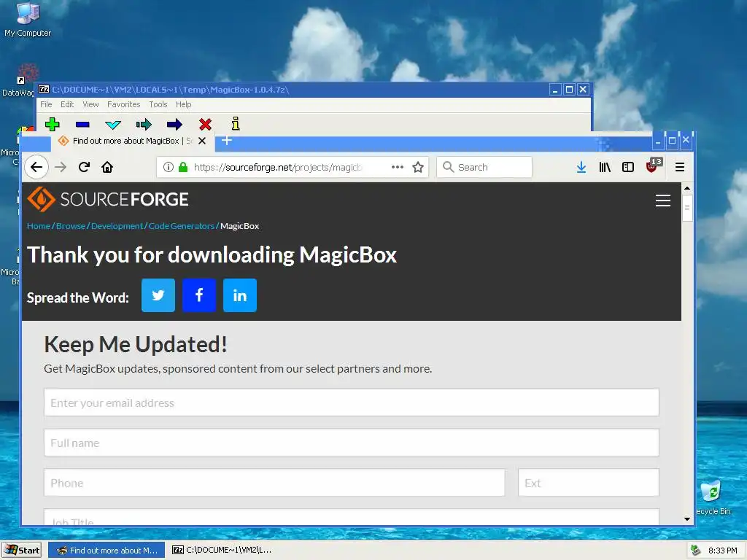The image size is (747, 560).
Task: Open the Favorites menu in 7-Zip
Action: pyautogui.click(x=124, y=104)
